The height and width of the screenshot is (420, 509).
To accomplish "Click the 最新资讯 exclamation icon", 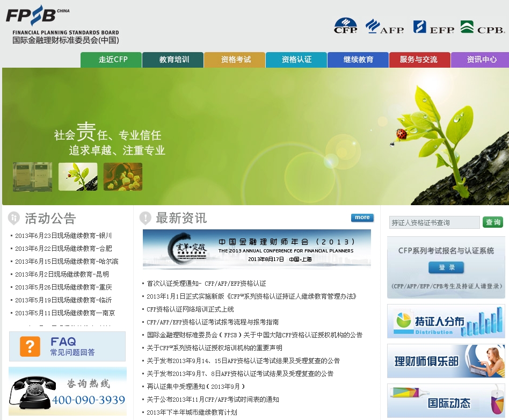I will [145, 218].
